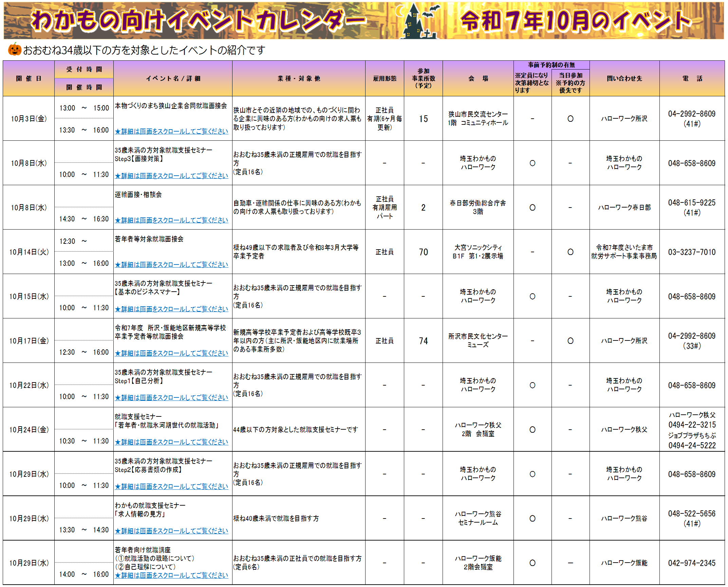Open details link for 狭山企業合同就職面接会
The width and height of the screenshot is (728, 587).
click(x=171, y=132)
